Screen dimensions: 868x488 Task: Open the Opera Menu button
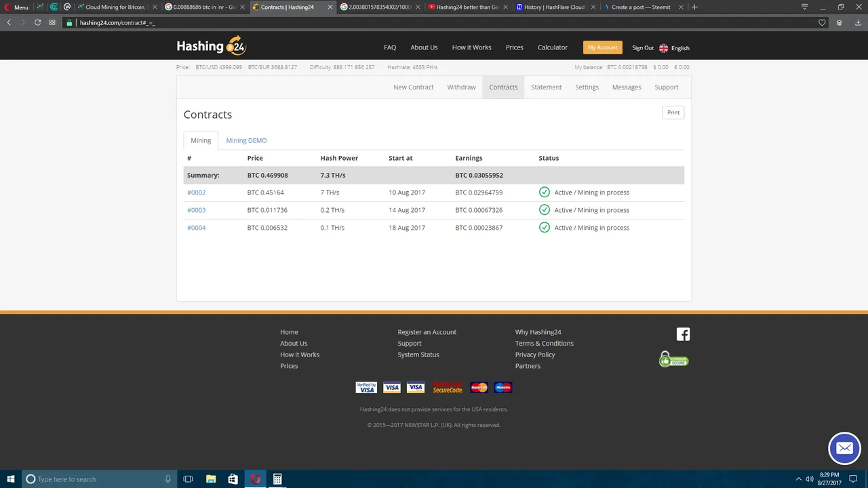pos(17,7)
